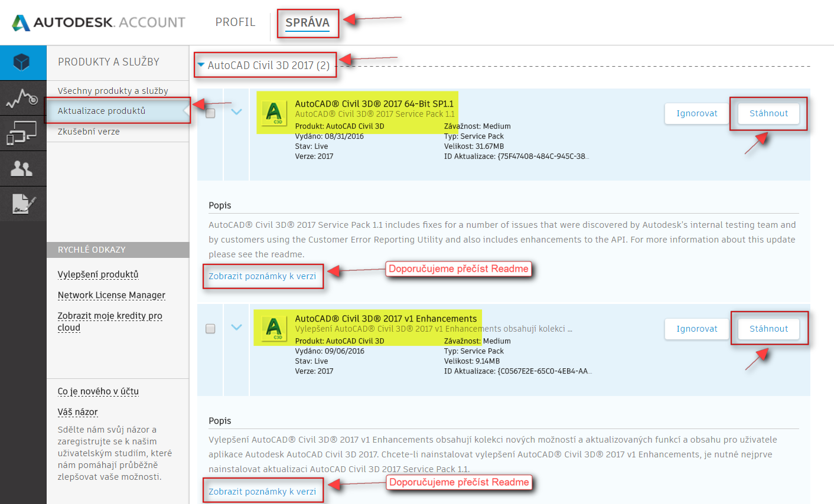The image size is (834, 504).
Task: Click the RYCHLÉ ODKAZY header
Action: [118, 250]
